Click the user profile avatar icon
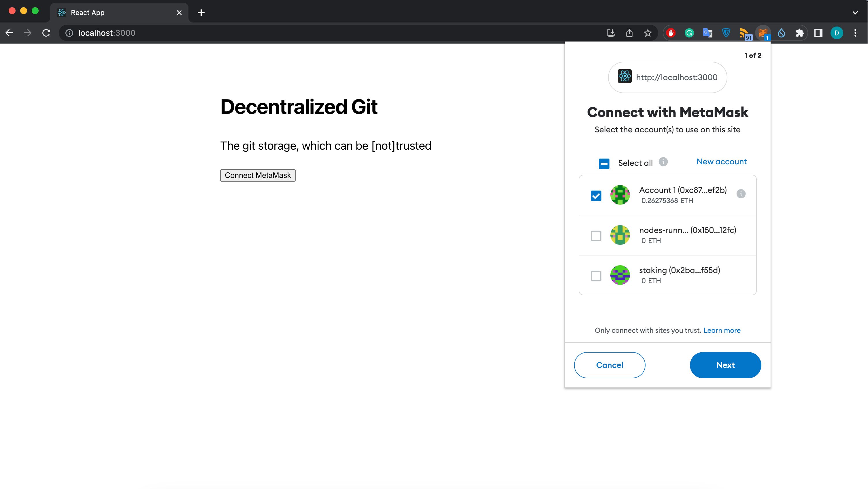This screenshot has height=489, width=868. pyautogui.click(x=836, y=33)
